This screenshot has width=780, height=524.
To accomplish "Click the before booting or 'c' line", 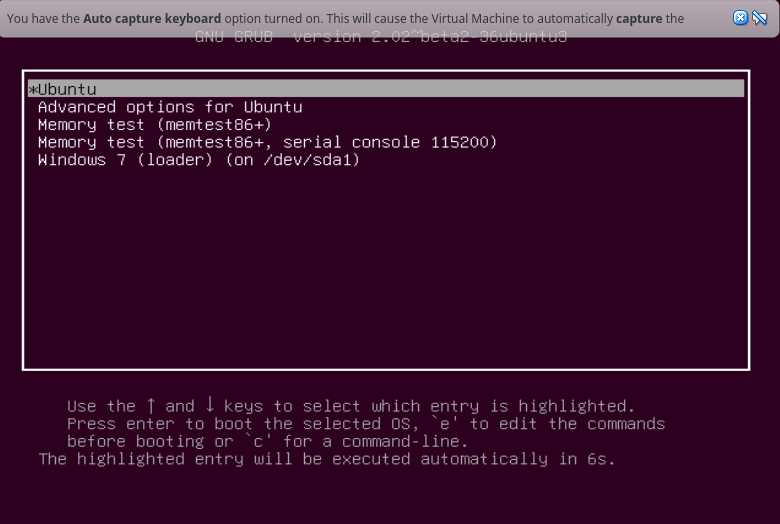I will pos(268,441).
